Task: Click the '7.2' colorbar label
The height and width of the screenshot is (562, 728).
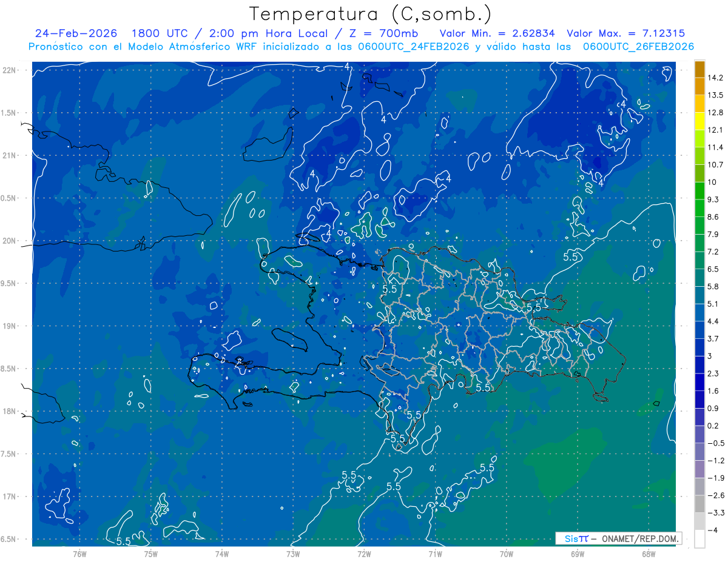Action: click(713, 252)
